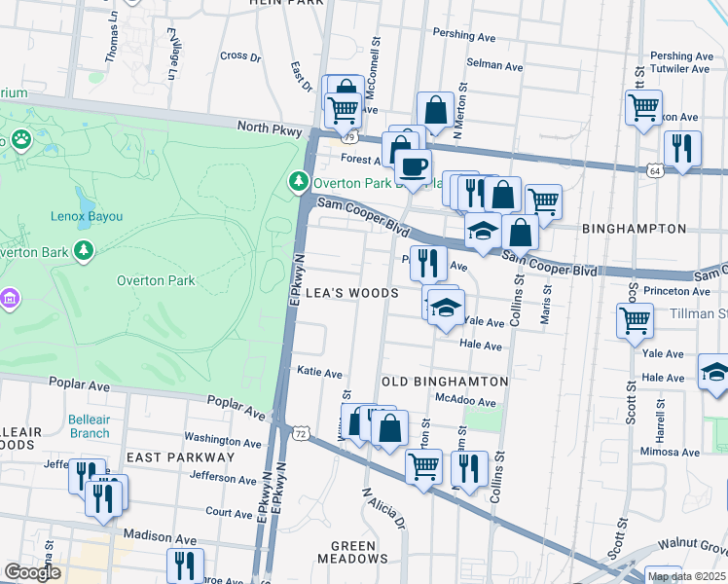Select the BINGHAMPTON neighborhood label
The image size is (728, 584).
(x=635, y=229)
